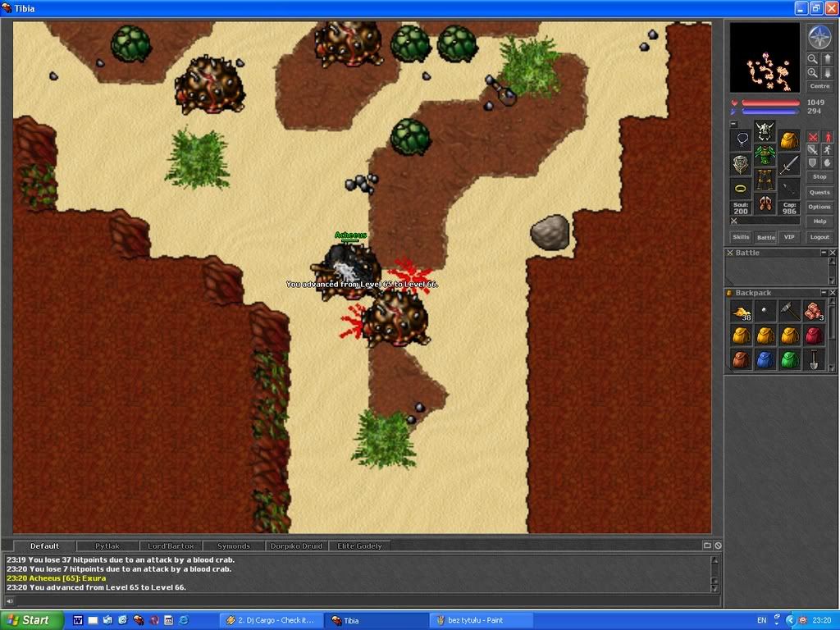Switch to the Dj Cargo taskbar window
The width and height of the screenshot is (840, 630).
[271, 620]
